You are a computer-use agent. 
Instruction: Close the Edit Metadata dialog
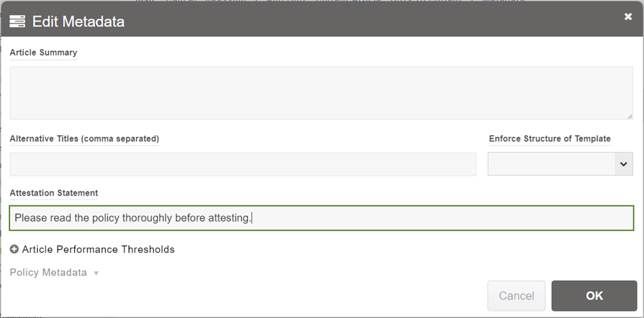pos(628,17)
